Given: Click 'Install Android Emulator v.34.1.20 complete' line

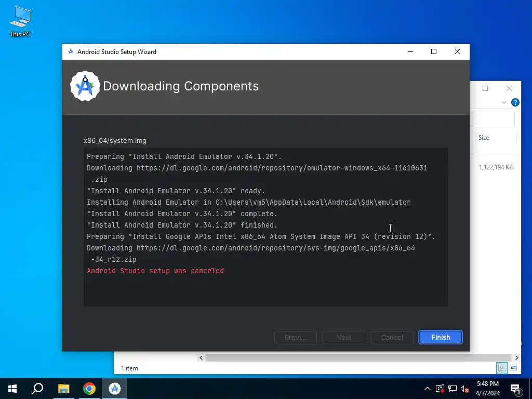Looking at the screenshot, I should (182, 214).
